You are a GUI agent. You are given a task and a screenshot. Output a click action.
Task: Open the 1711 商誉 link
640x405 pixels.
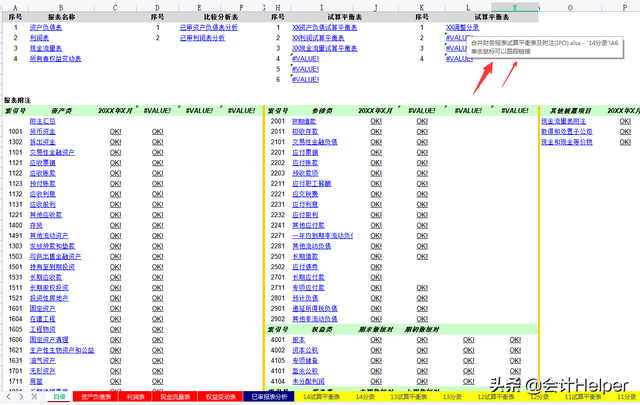tap(36, 381)
